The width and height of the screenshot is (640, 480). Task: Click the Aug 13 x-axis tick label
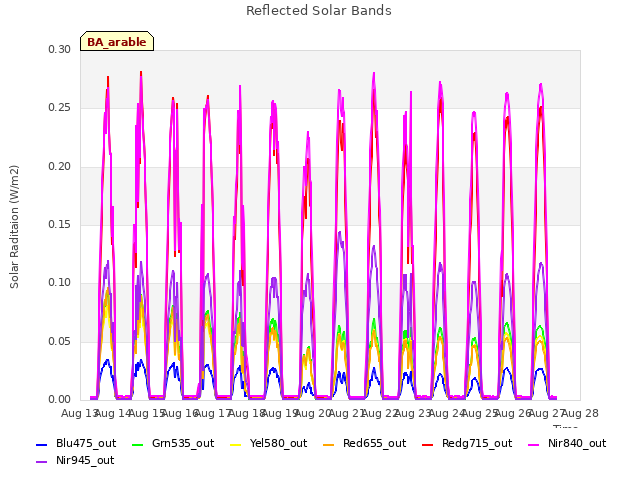[x=79, y=413]
